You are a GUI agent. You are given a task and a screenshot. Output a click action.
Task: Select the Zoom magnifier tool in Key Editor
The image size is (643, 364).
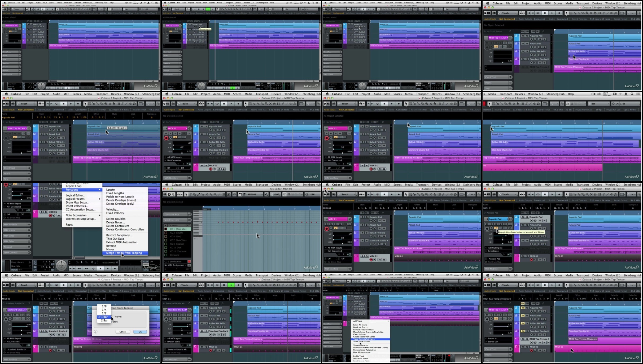pos(215,194)
